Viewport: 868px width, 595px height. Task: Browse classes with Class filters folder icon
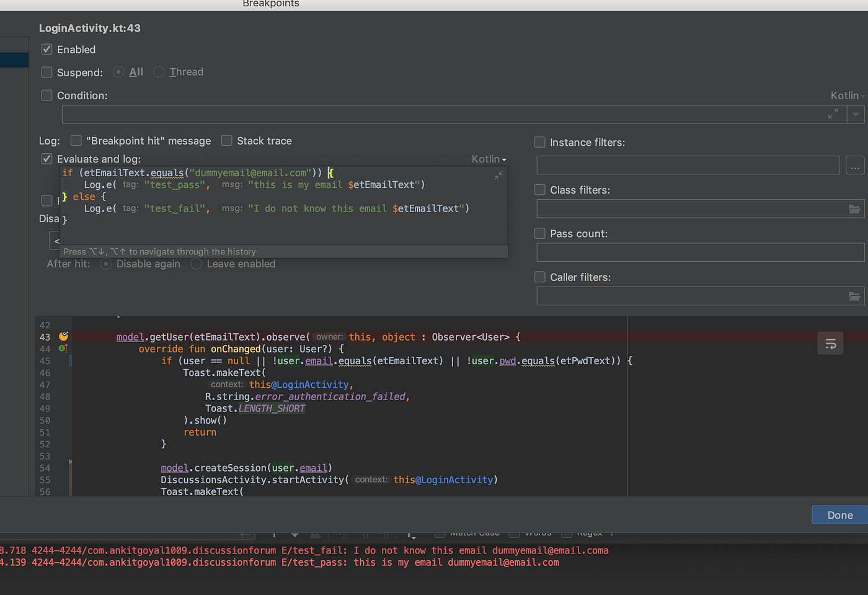click(x=854, y=209)
